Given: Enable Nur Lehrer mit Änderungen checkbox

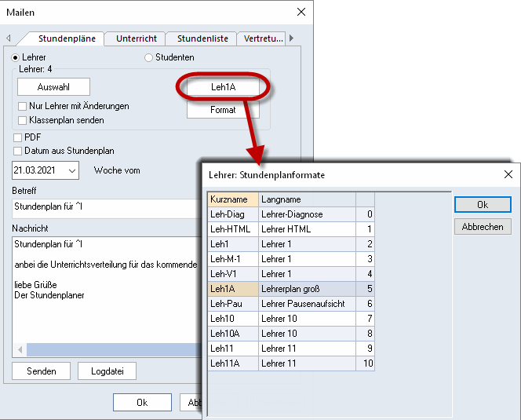Looking at the screenshot, I should coord(22,107).
